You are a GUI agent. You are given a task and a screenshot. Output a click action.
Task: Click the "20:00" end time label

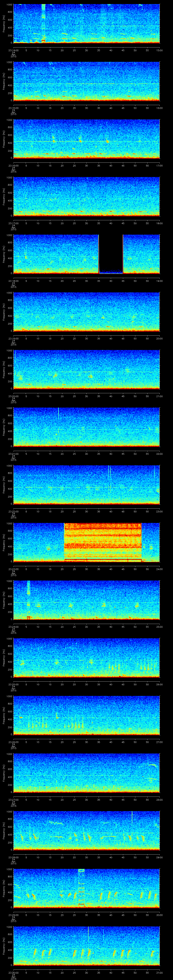pos(159,339)
